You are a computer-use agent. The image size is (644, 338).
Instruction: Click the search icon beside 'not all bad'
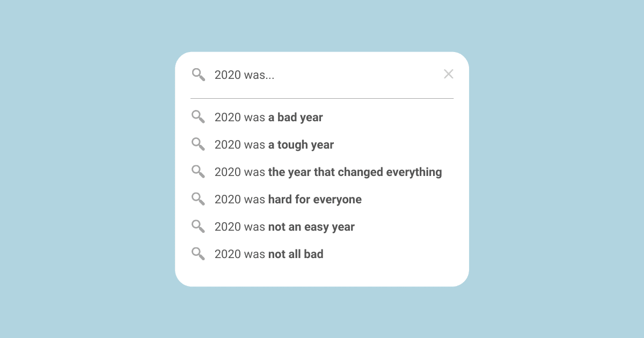click(x=199, y=254)
